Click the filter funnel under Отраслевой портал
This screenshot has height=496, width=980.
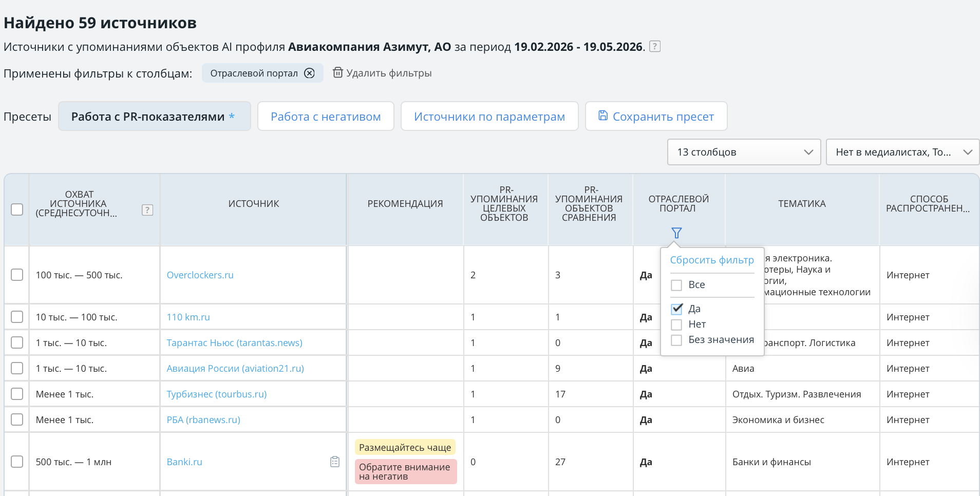[x=676, y=233]
